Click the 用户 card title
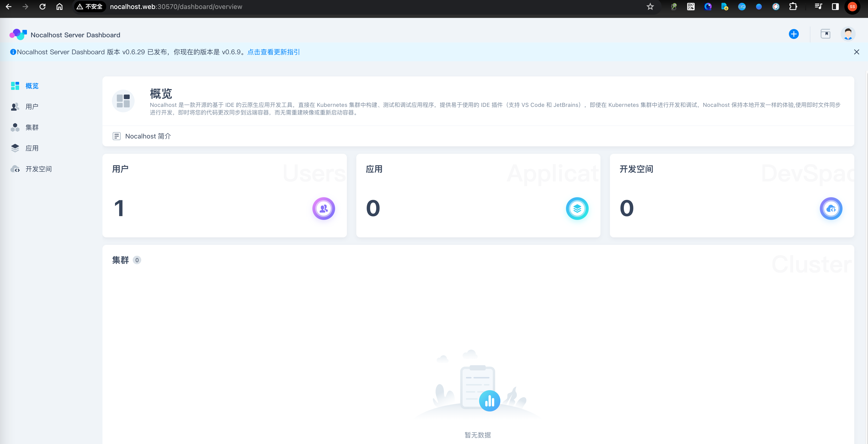 120,169
